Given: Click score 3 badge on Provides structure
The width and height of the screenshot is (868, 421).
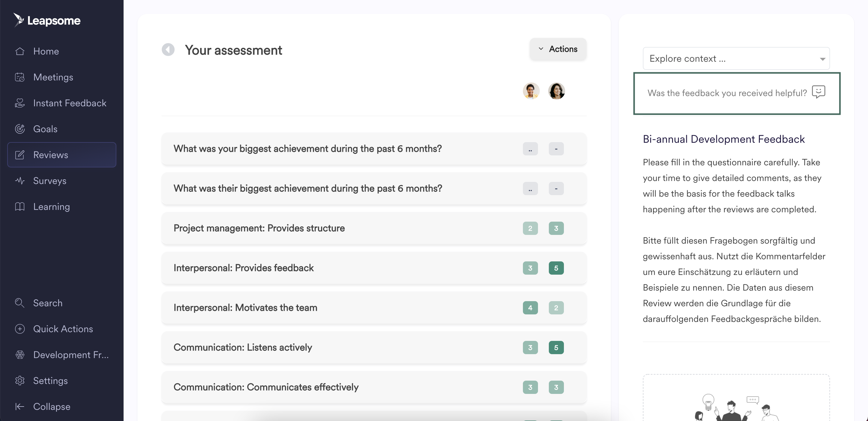Looking at the screenshot, I should 556,228.
